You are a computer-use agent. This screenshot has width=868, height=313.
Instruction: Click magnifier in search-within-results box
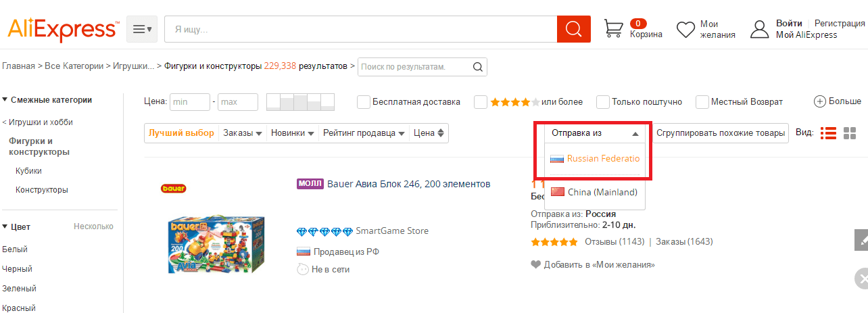[477, 67]
